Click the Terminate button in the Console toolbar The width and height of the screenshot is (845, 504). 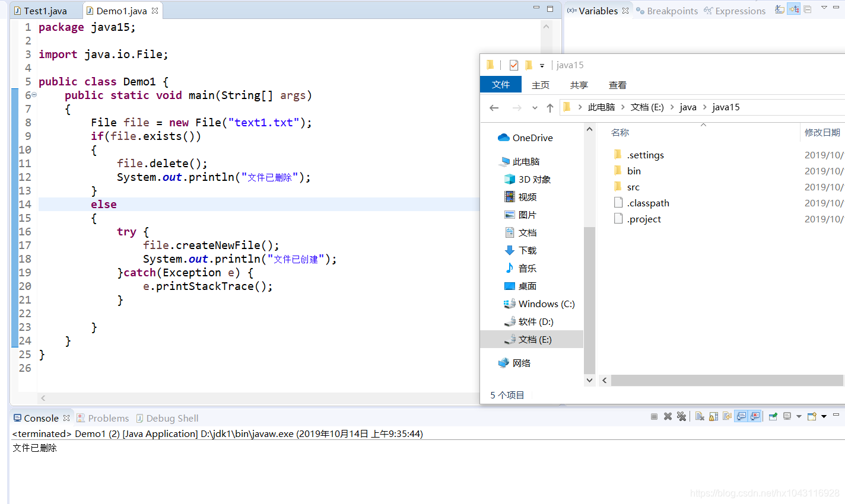pyautogui.click(x=654, y=416)
